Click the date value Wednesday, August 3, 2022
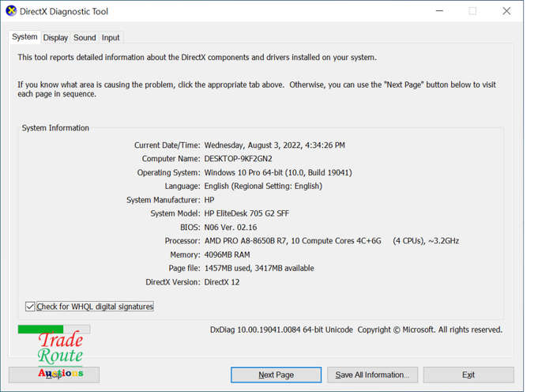Screen dimensions: 553x392 [x=253, y=145]
